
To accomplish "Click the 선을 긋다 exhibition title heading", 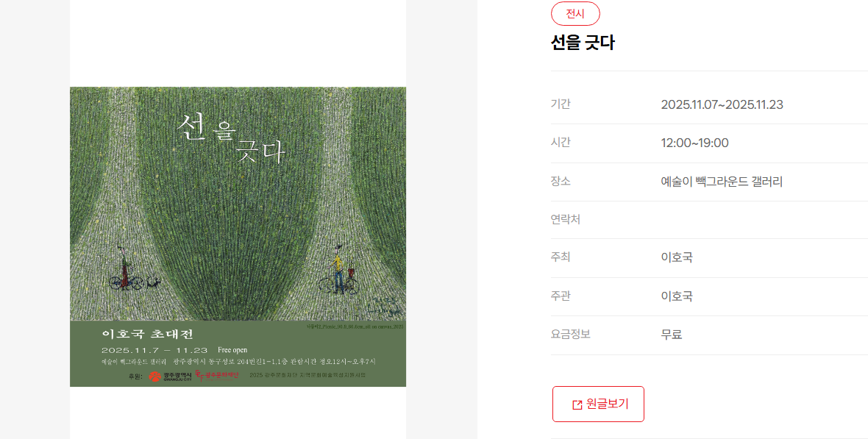I will pyautogui.click(x=583, y=43).
